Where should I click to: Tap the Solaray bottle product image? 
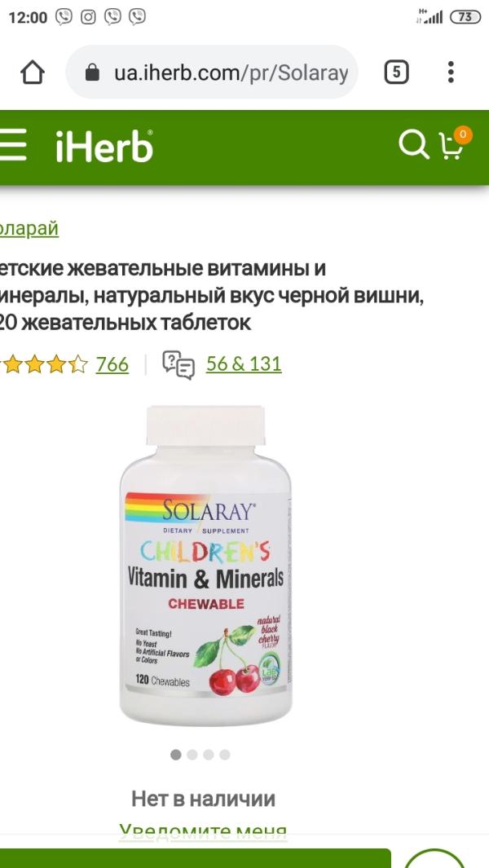205,565
